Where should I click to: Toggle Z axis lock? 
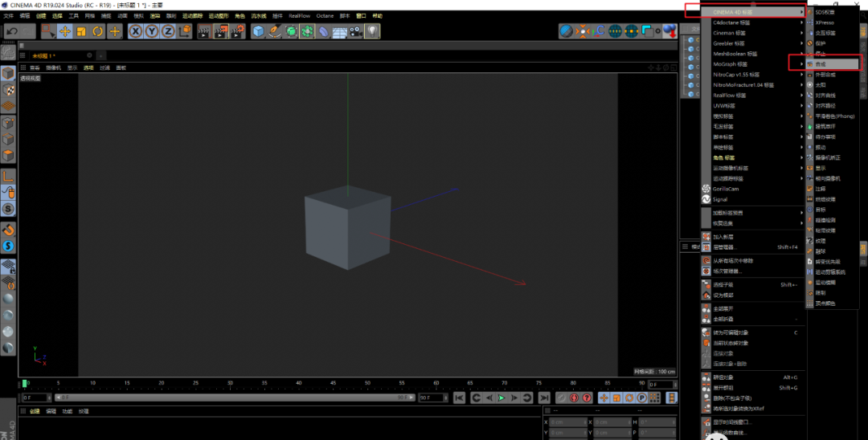click(x=168, y=31)
